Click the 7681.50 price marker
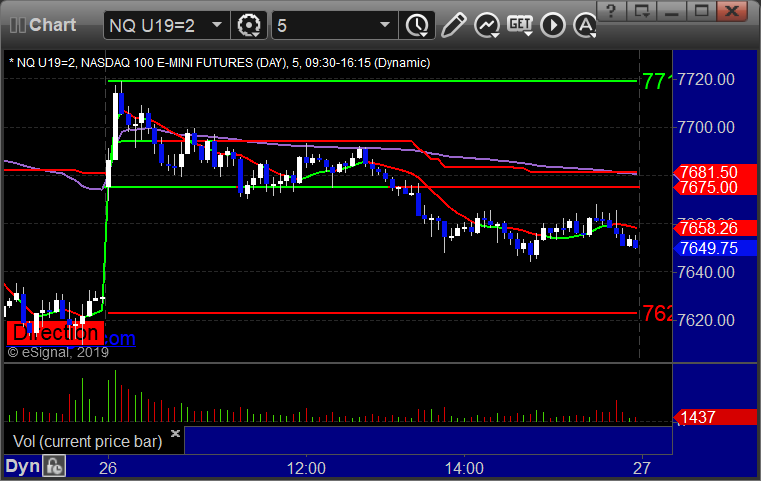This screenshot has width=761, height=481. tap(714, 172)
